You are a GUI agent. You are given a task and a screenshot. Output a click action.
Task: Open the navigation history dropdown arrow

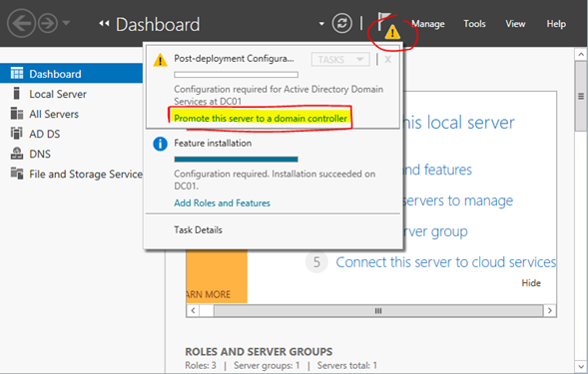coord(66,23)
